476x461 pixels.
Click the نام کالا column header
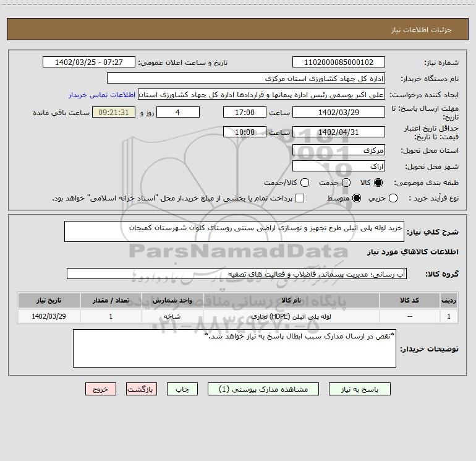(291, 300)
